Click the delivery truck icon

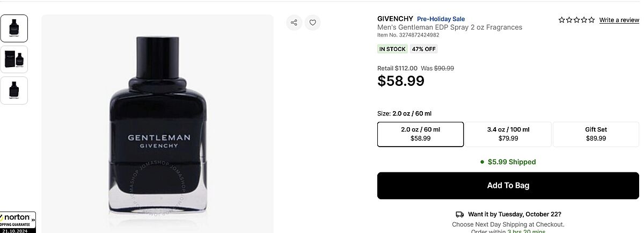(460, 214)
